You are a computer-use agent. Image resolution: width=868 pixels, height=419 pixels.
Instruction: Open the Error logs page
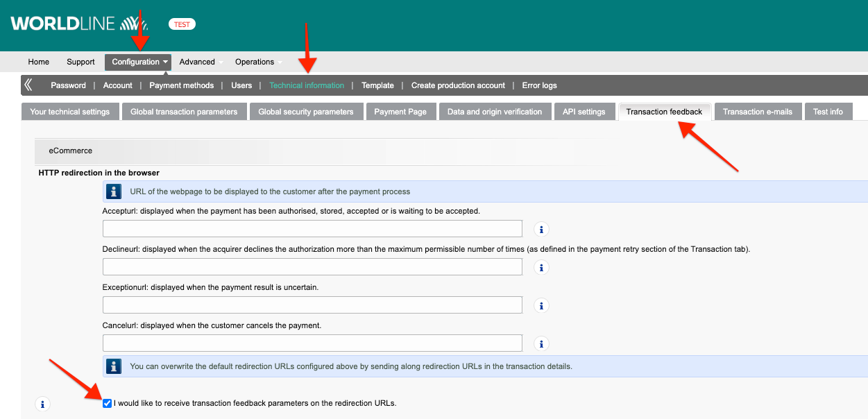[x=539, y=85]
